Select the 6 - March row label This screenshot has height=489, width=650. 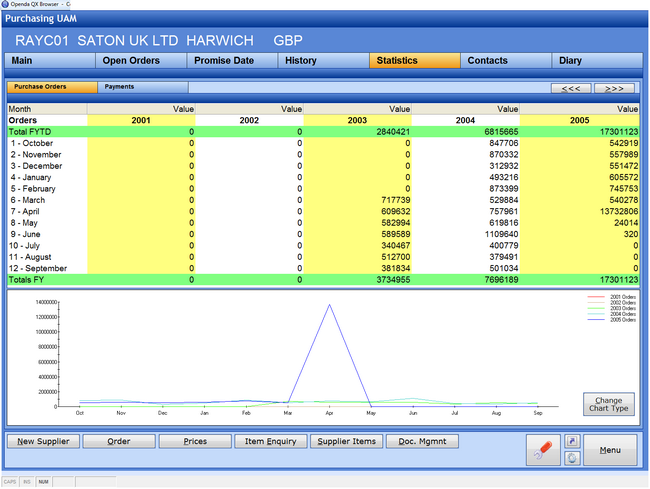(28, 200)
